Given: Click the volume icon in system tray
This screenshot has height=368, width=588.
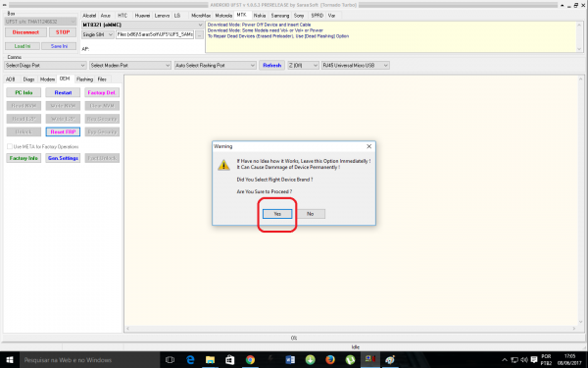Looking at the screenshot, I should (524, 360).
